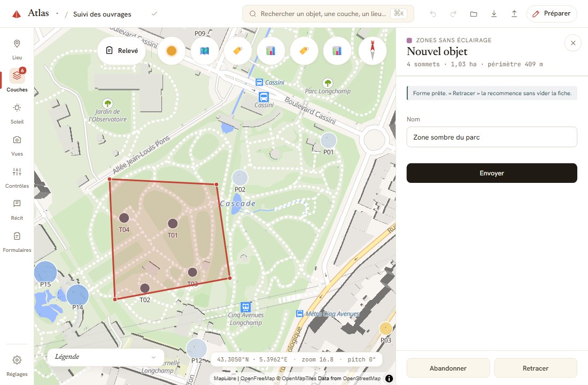Click the Parc Longchamp tree icon
Image resolution: width=588 pixels, height=385 pixels.
[x=328, y=82]
